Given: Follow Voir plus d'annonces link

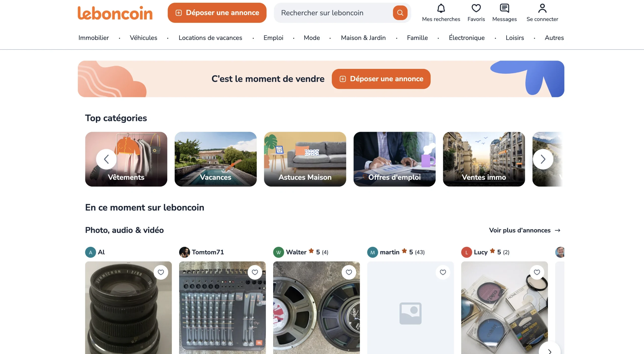Looking at the screenshot, I should tap(525, 230).
